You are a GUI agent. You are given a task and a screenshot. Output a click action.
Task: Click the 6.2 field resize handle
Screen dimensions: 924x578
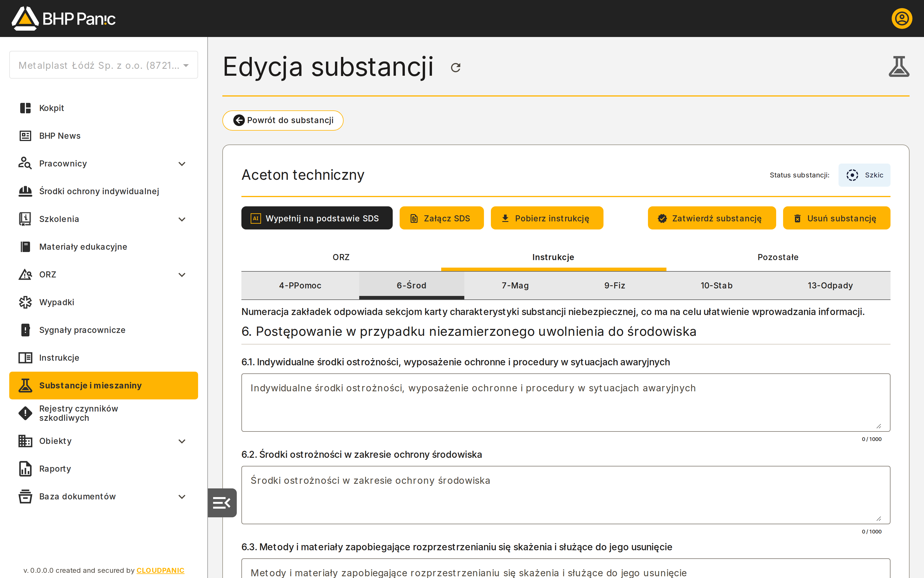coord(879,518)
